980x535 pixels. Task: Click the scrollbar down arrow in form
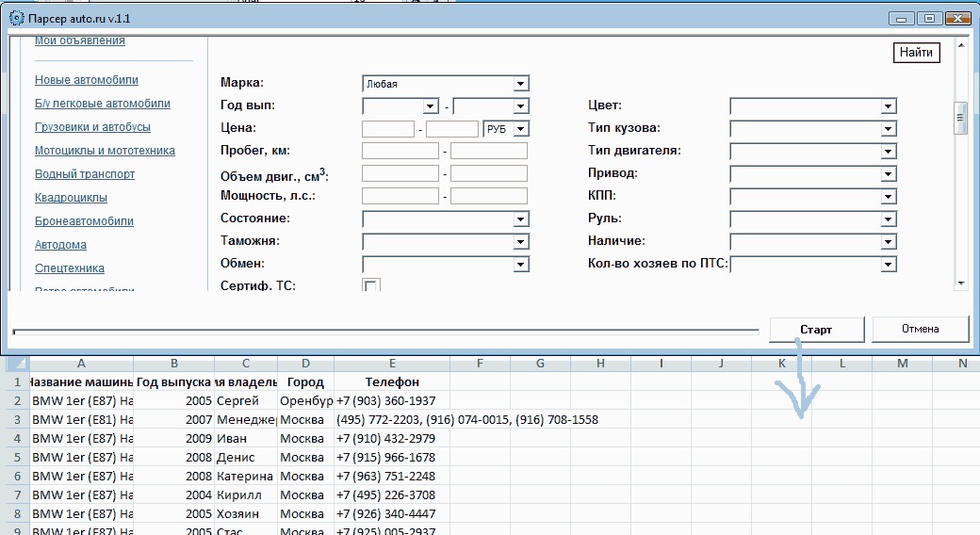(960, 284)
